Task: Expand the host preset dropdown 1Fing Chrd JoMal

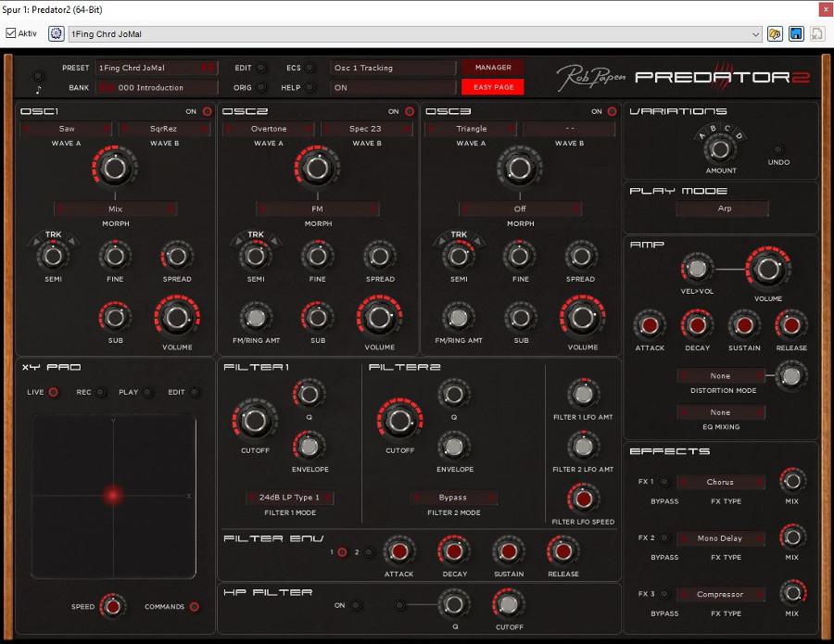Action: [x=415, y=34]
